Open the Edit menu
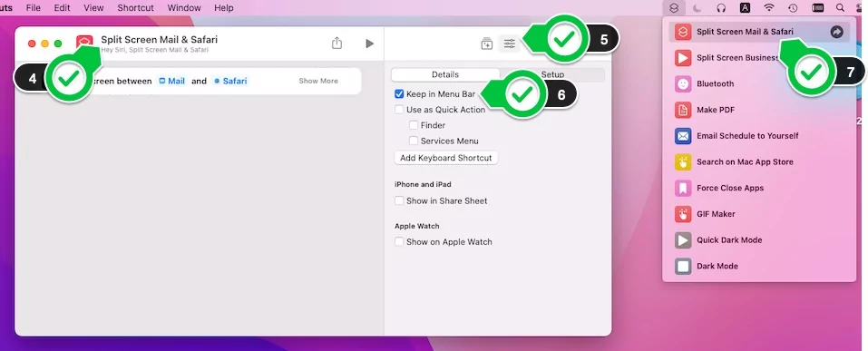The width and height of the screenshot is (868, 351). point(62,8)
